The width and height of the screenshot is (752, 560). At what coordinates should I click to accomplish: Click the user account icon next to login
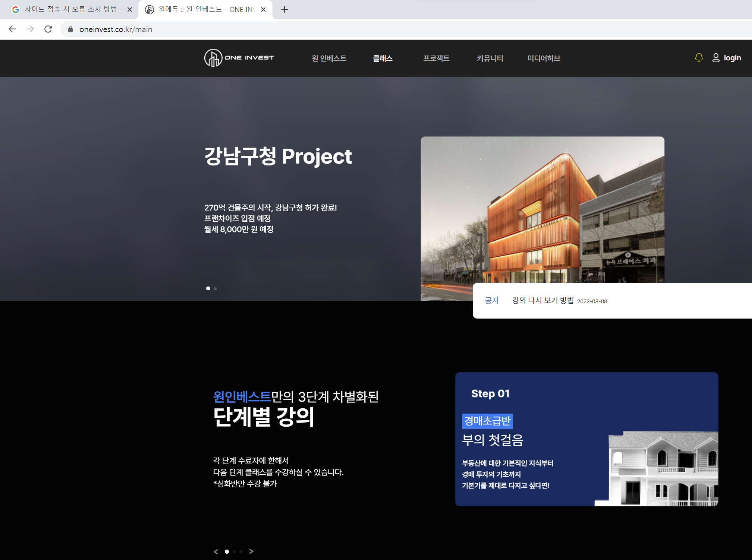tap(715, 58)
